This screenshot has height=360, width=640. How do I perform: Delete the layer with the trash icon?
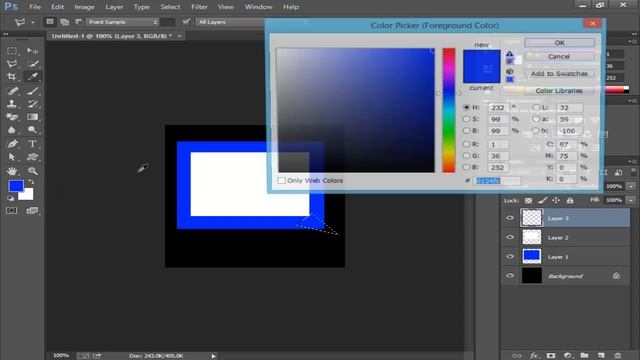pyautogui.click(x=618, y=356)
